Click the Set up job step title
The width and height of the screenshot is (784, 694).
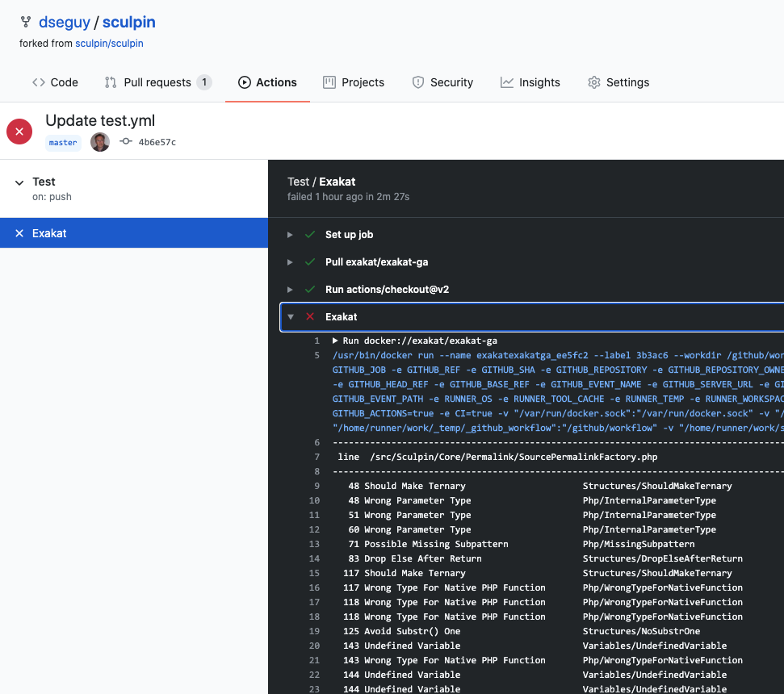[x=349, y=235]
